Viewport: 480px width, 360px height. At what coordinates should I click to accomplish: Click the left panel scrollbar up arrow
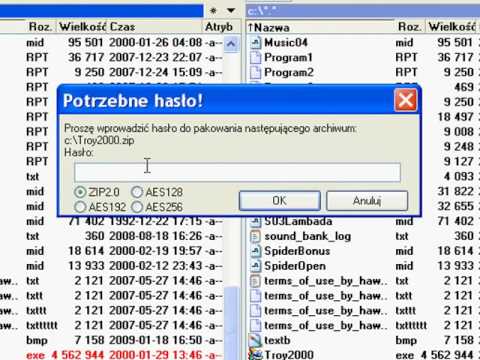point(231,44)
